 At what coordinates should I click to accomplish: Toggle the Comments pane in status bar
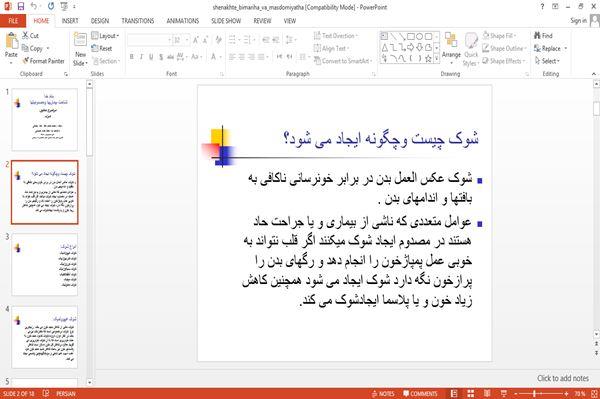(x=420, y=393)
